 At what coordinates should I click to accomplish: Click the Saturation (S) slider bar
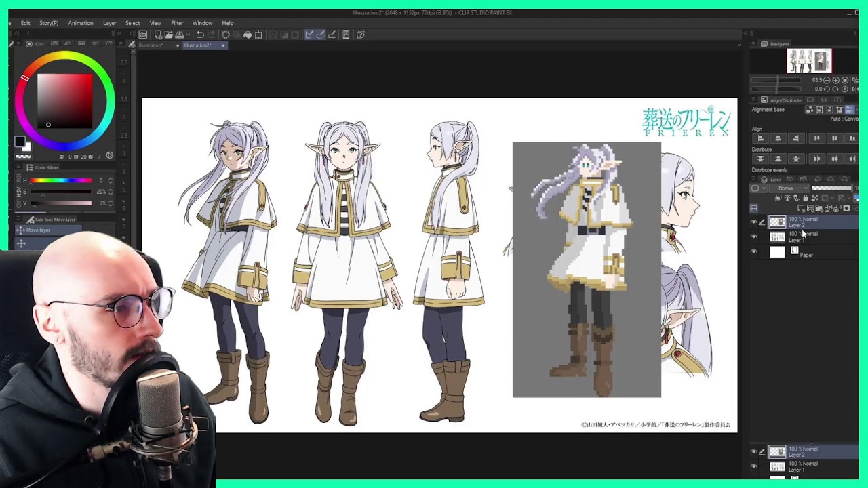point(60,192)
